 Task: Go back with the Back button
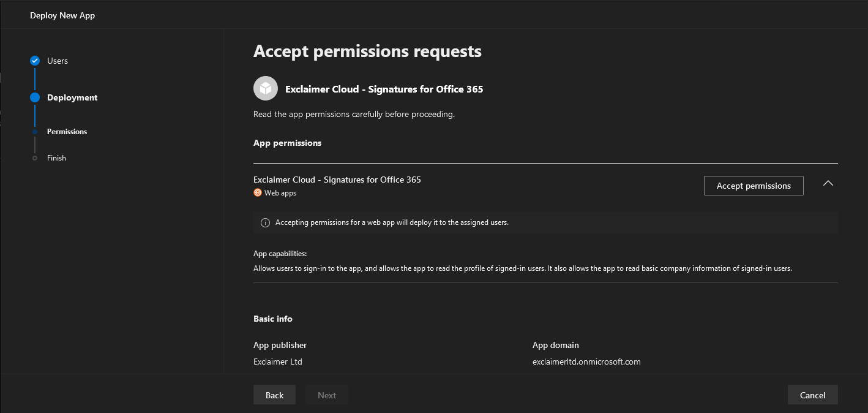(274, 395)
